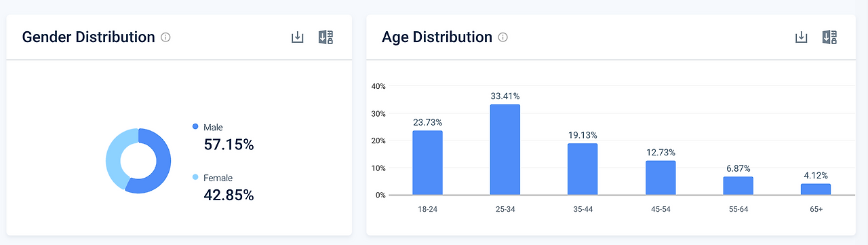This screenshot has width=868, height=245.
Task: Download the Age Distribution chart
Action: tap(801, 37)
